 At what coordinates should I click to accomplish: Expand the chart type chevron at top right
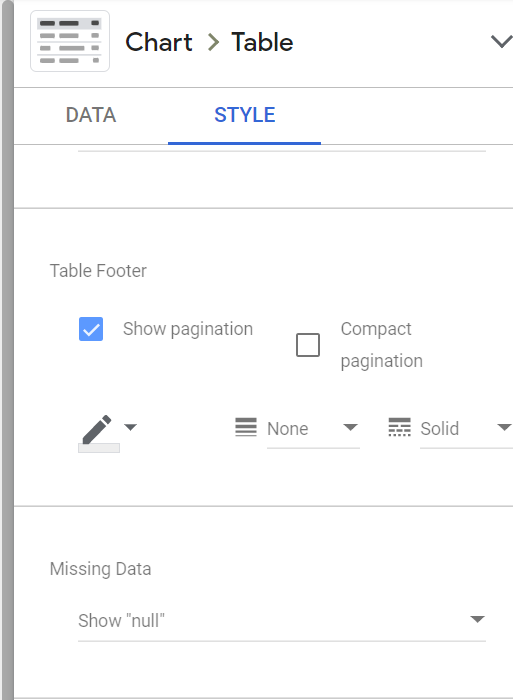click(x=501, y=42)
